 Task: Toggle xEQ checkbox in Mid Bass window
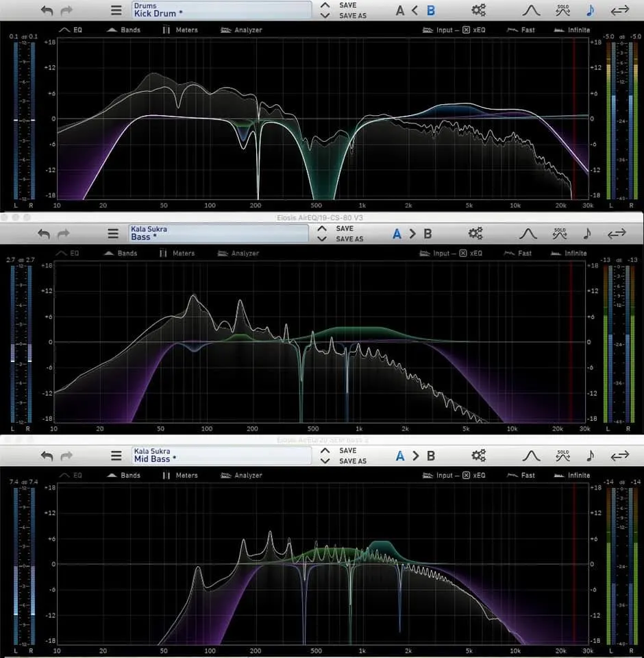pyautogui.click(x=466, y=475)
